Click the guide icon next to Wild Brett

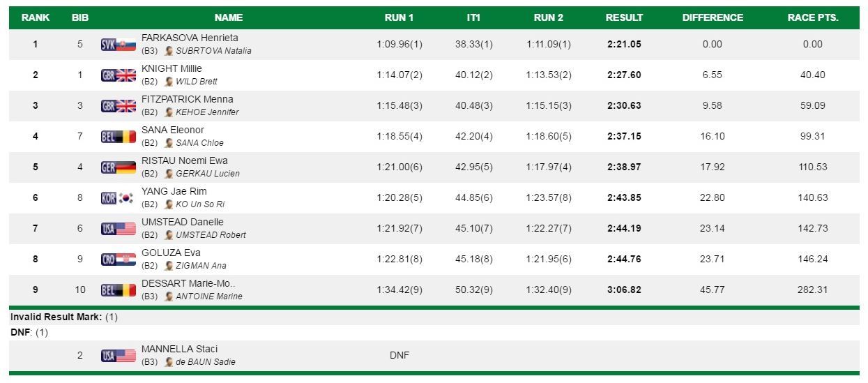coord(169,82)
